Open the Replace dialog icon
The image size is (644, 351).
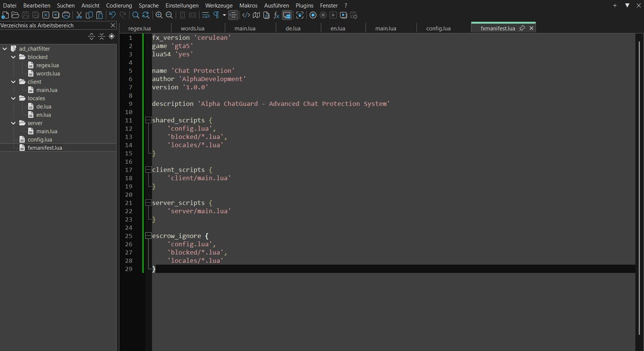(146, 15)
